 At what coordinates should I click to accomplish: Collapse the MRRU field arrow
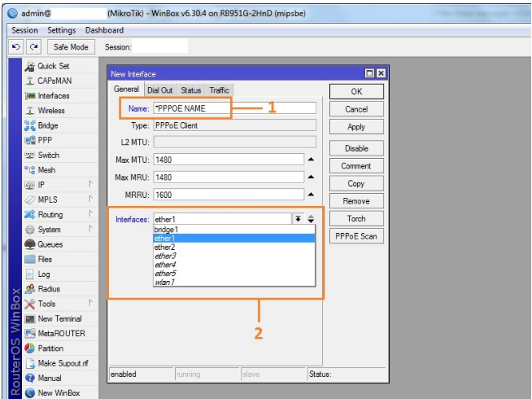pyautogui.click(x=311, y=195)
